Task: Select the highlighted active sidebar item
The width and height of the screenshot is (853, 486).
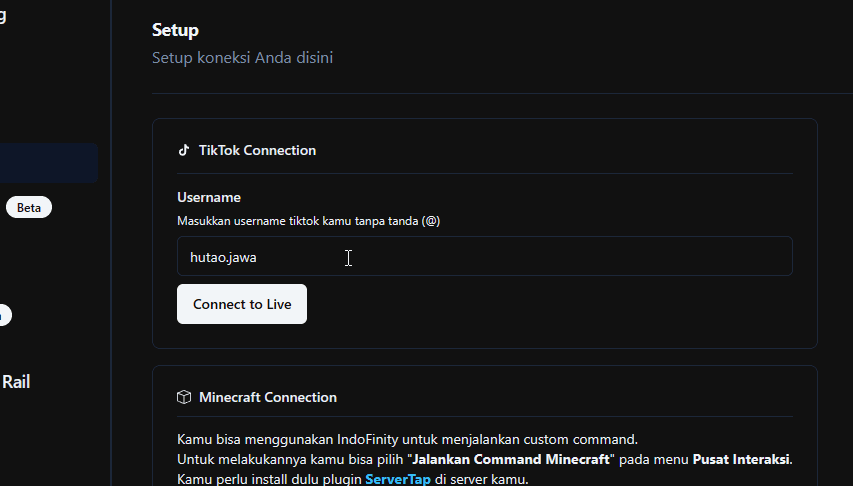Action: pos(48,163)
